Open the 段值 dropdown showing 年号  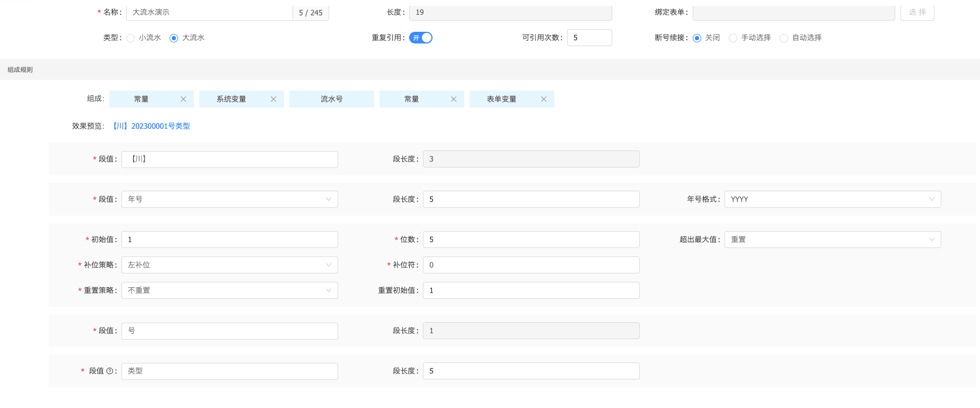pos(229,199)
